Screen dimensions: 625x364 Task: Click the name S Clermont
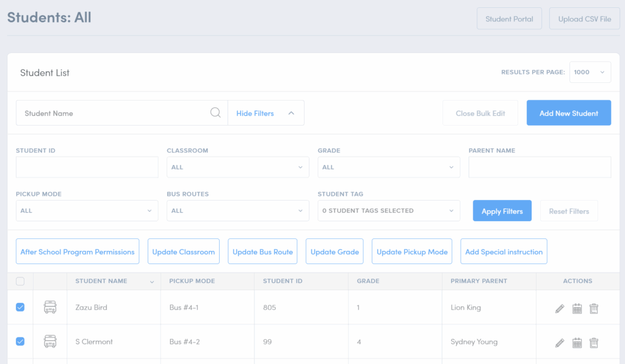pos(94,341)
